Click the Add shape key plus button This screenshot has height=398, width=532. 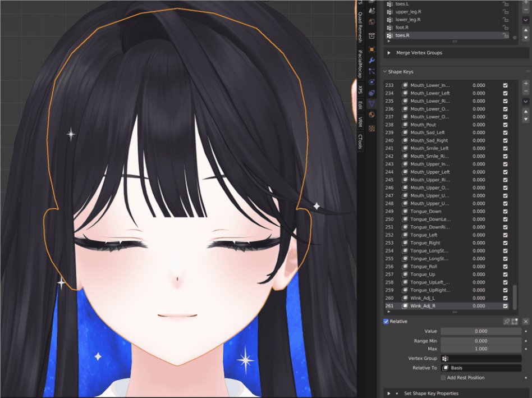526,84
